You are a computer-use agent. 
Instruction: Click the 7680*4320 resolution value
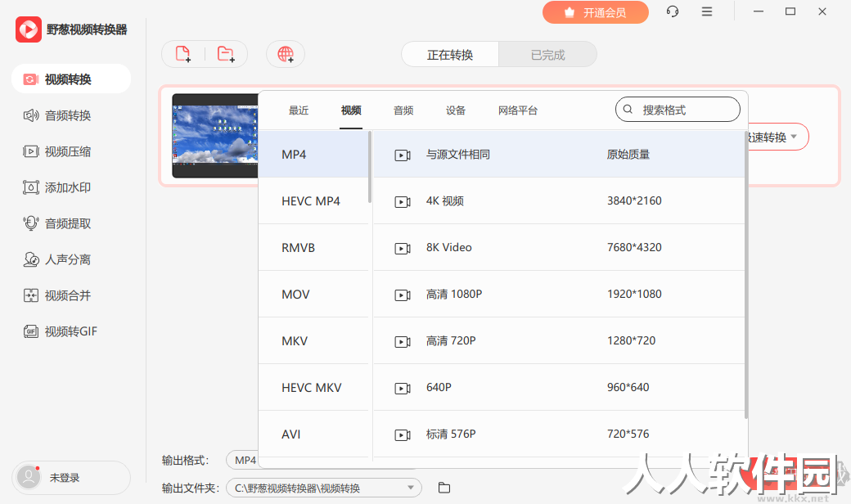point(634,247)
